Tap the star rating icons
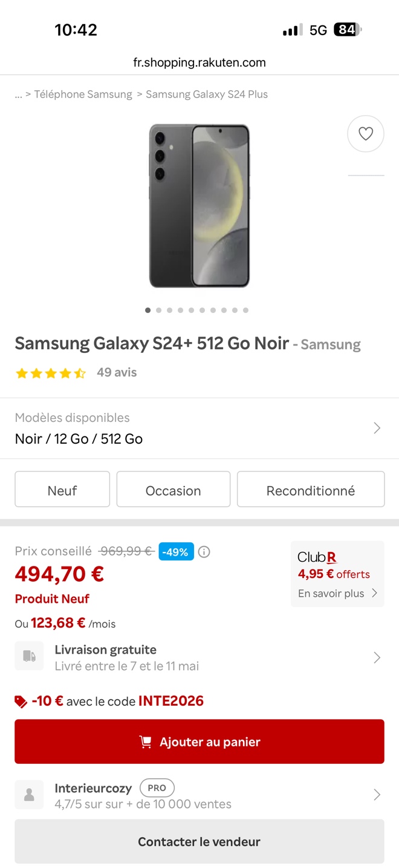Image resolution: width=399 pixels, height=868 pixels. (51, 373)
